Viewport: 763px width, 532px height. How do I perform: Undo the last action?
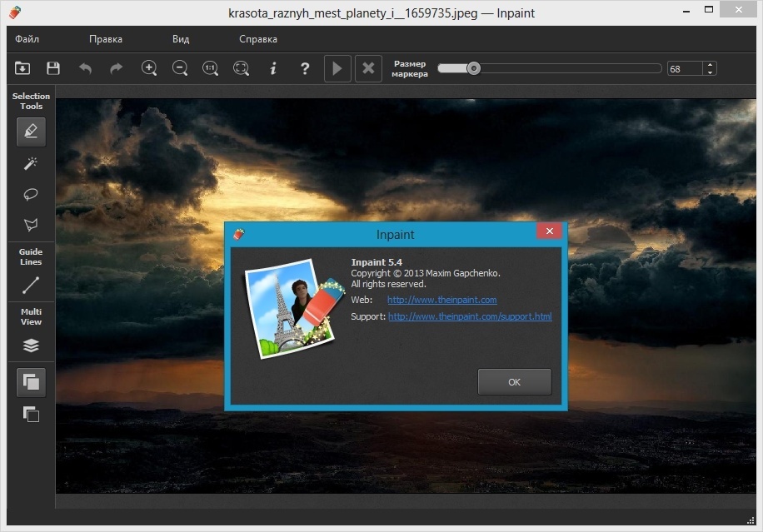[85, 68]
